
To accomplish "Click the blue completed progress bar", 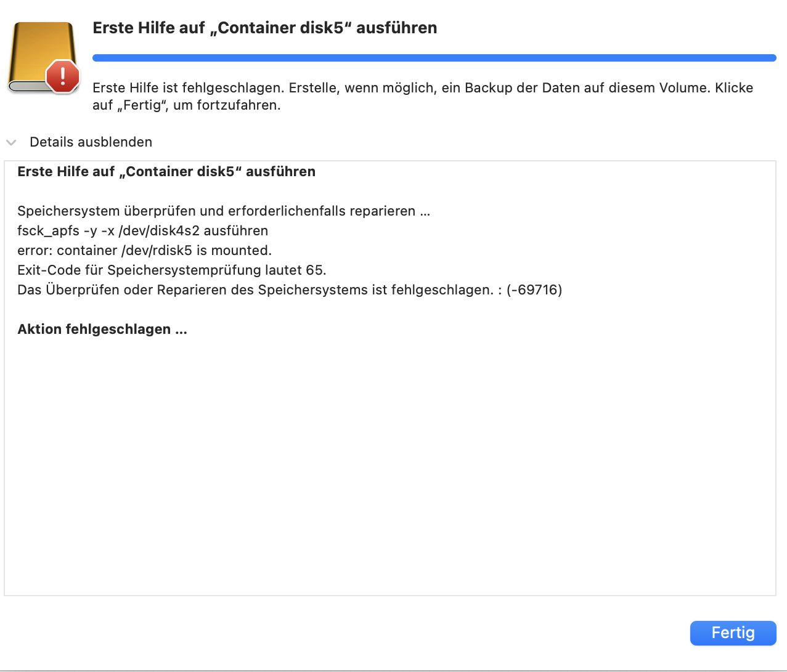I will 434,58.
